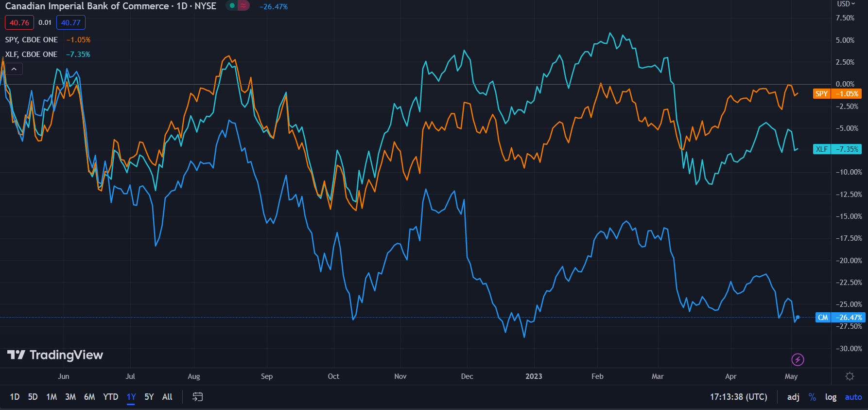Viewport: 868px width, 410px height.
Task: Collapse the legend with caret button
Action: tap(14, 69)
